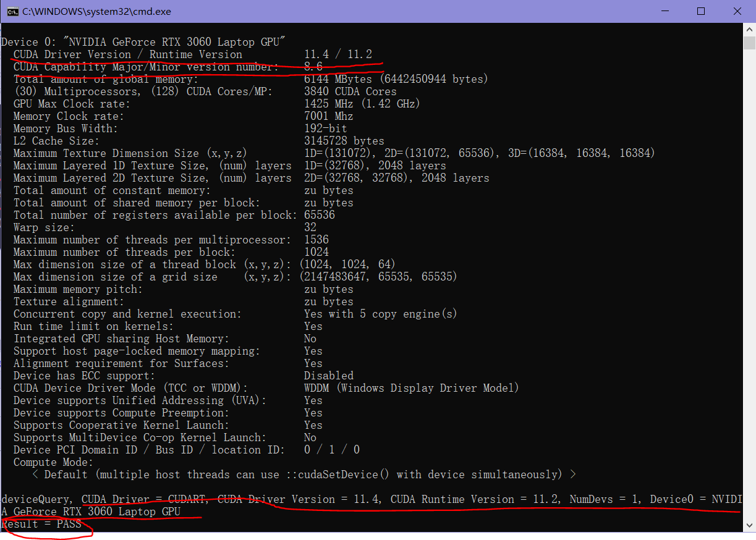
Task: Click the 'Device has ECC support' label
Action: coord(84,376)
